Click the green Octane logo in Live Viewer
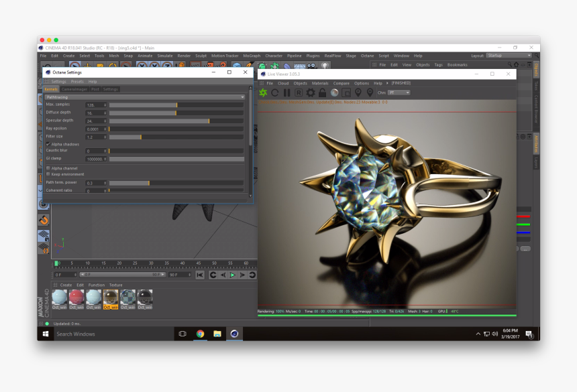The height and width of the screenshot is (392, 577). [x=263, y=94]
